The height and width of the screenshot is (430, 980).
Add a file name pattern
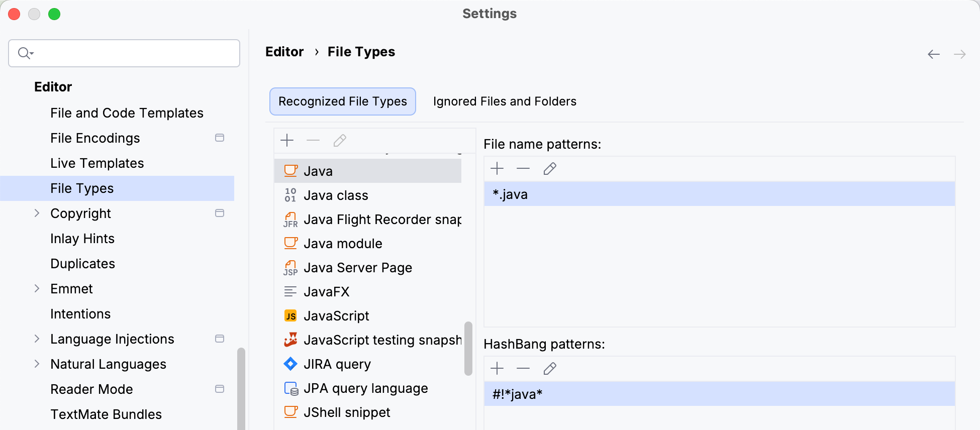click(x=497, y=168)
